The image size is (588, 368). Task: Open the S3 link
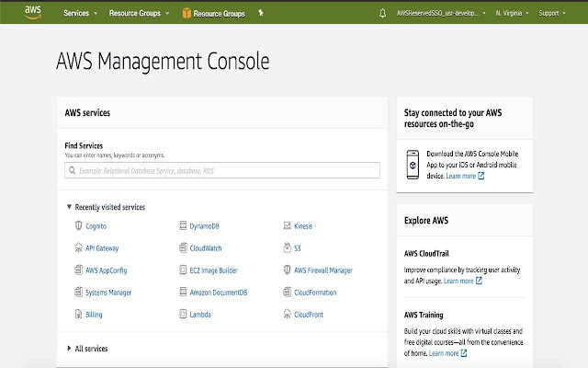click(x=298, y=248)
